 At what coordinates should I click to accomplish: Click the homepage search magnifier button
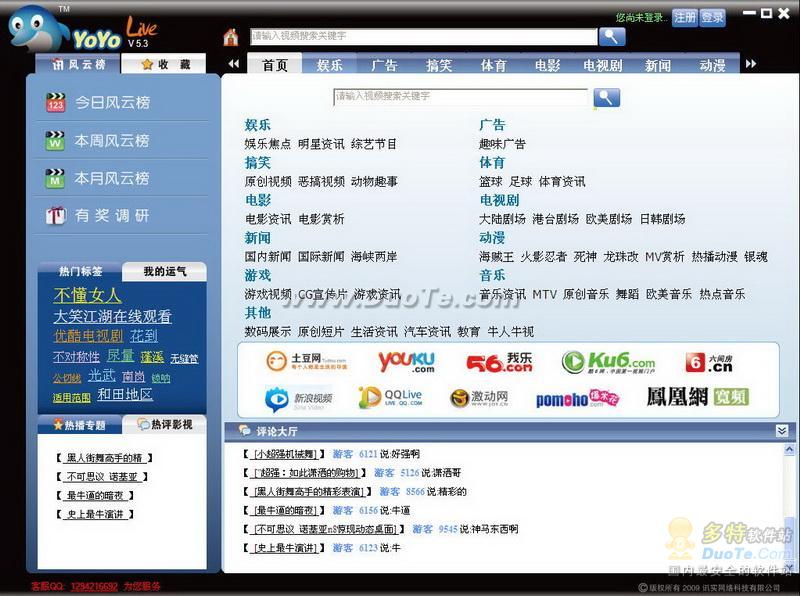click(607, 97)
